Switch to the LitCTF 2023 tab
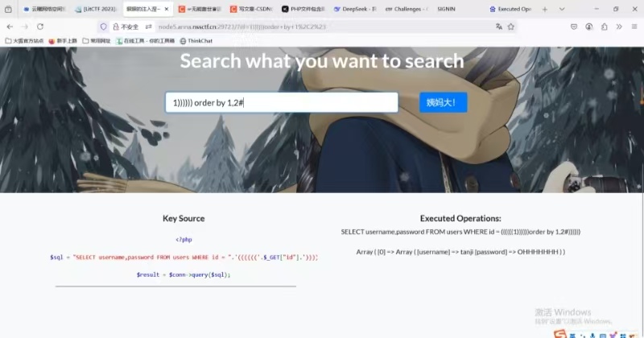 click(97, 9)
